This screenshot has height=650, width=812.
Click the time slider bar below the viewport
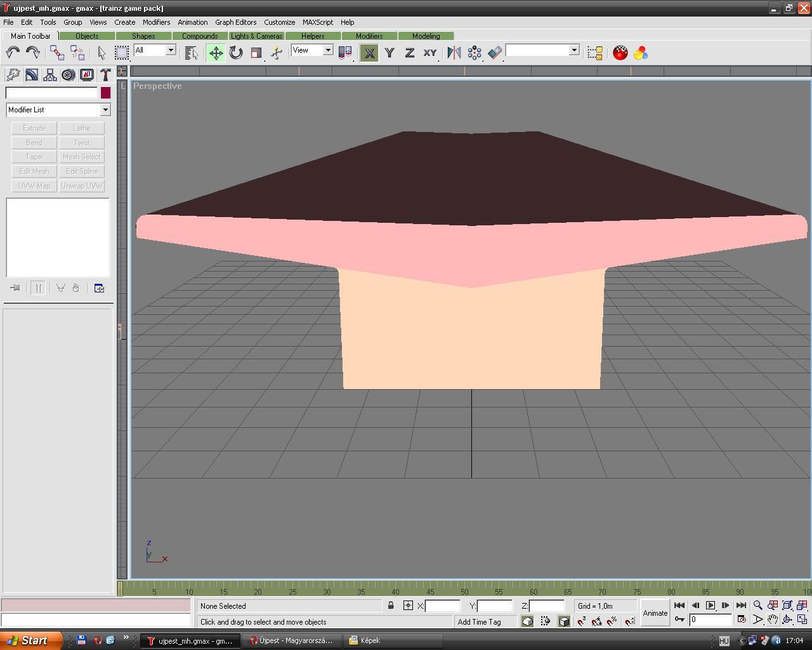click(x=463, y=588)
